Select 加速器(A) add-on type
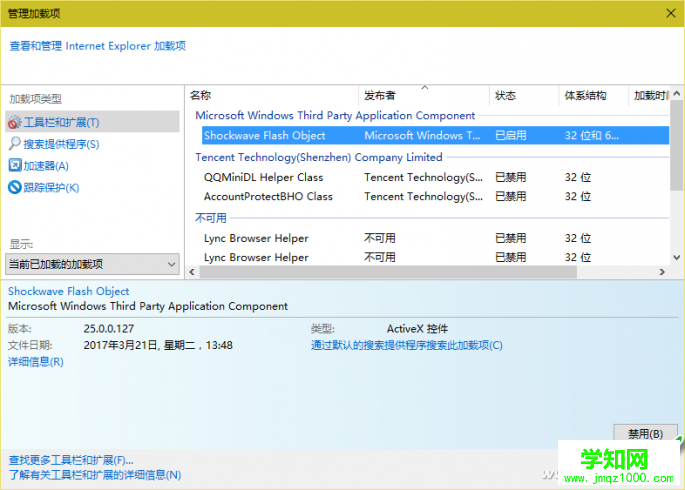This screenshot has width=685, height=490. click(x=46, y=166)
